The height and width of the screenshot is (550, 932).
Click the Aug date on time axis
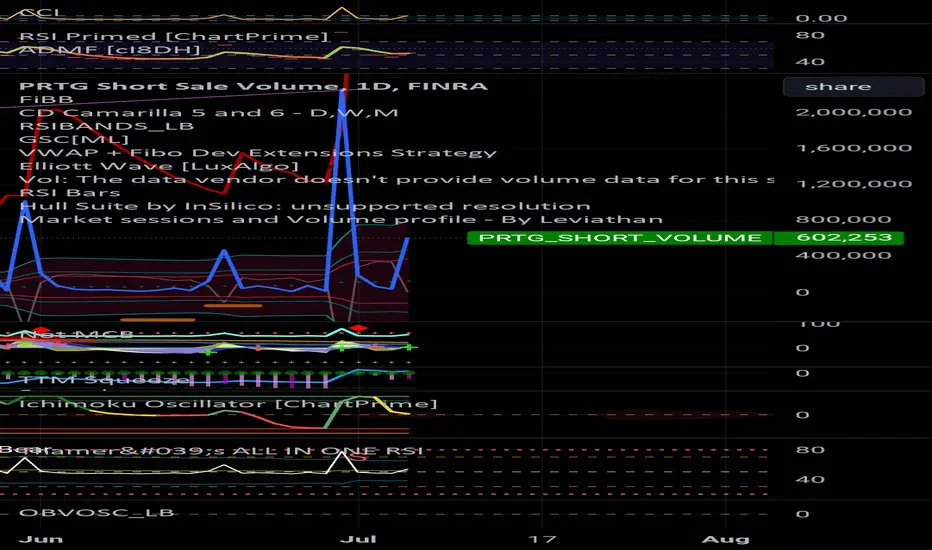(x=725, y=539)
